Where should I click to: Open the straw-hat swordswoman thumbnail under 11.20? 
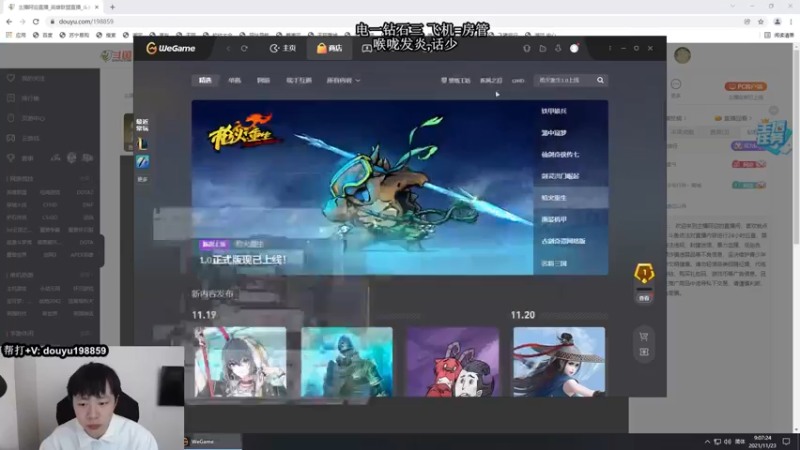(x=559, y=362)
